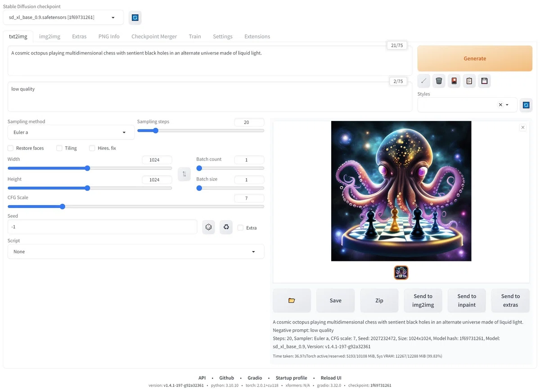Screen dimensions: 540x392
Task: Send the image to img2img
Action: click(423, 300)
